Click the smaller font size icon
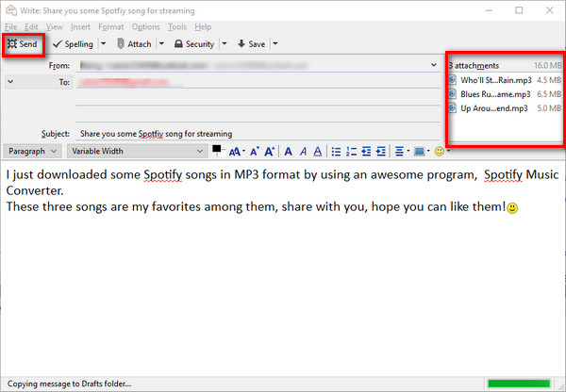This screenshot has width=566, height=392. click(x=255, y=152)
